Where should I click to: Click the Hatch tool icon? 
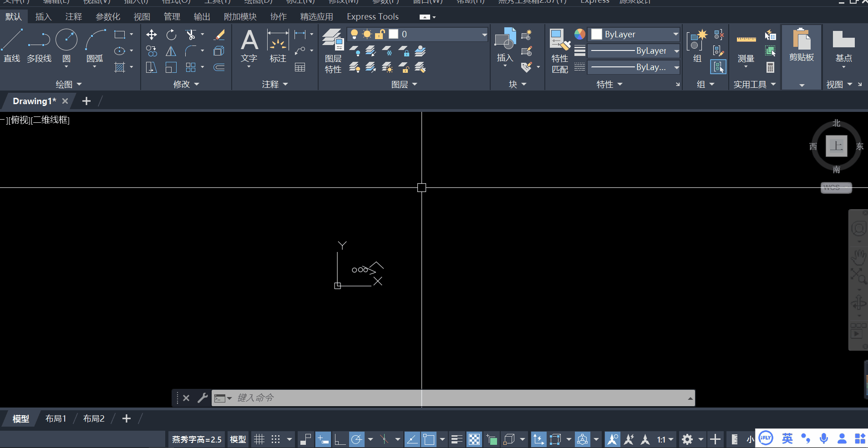pyautogui.click(x=120, y=67)
